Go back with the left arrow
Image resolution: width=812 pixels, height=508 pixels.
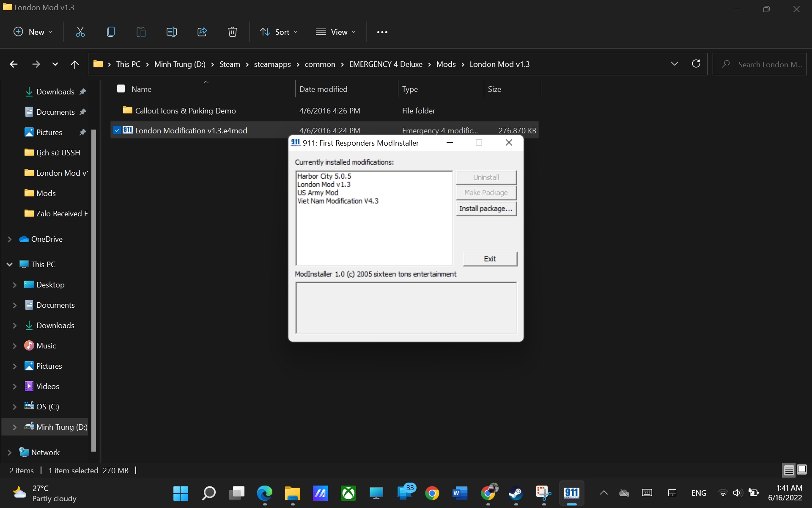point(14,64)
